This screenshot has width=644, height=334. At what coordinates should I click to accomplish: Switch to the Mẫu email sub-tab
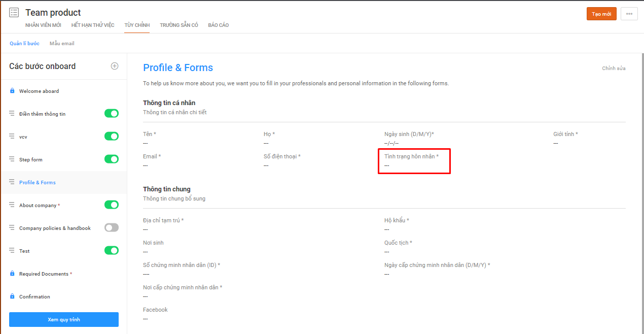coord(62,44)
